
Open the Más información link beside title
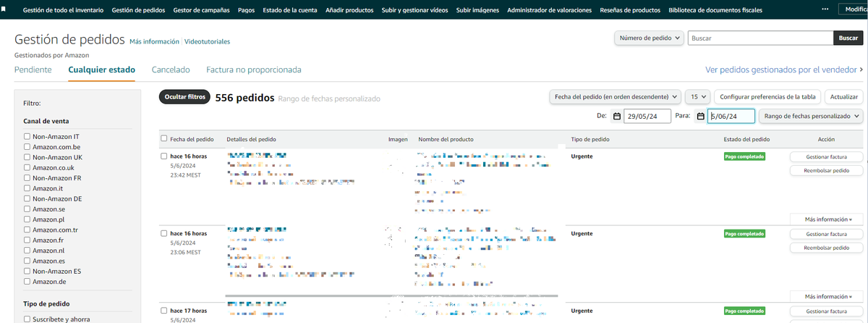click(154, 41)
